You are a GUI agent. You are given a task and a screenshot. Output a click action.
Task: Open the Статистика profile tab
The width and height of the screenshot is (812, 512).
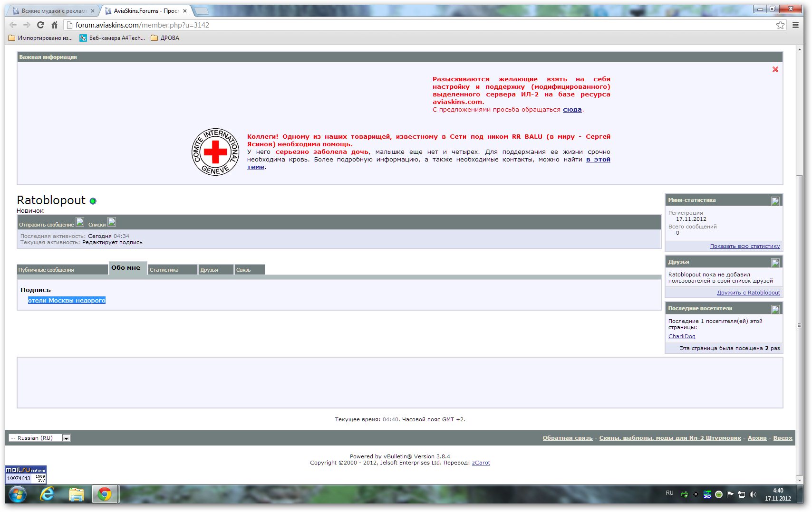173,270
